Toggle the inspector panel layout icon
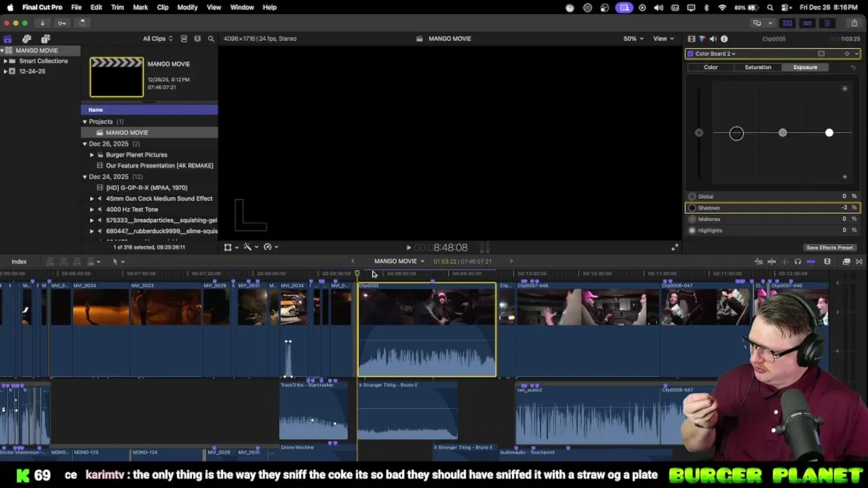The image size is (868, 488). [827, 23]
